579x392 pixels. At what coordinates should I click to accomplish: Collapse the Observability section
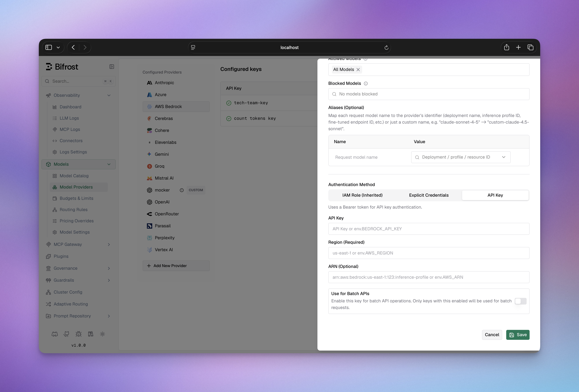click(109, 95)
